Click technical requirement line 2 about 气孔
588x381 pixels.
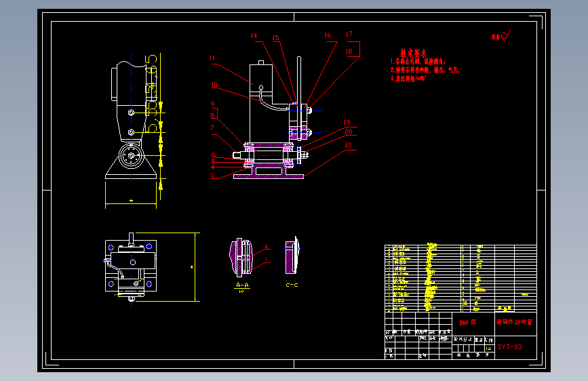click(x=425, y=70)
